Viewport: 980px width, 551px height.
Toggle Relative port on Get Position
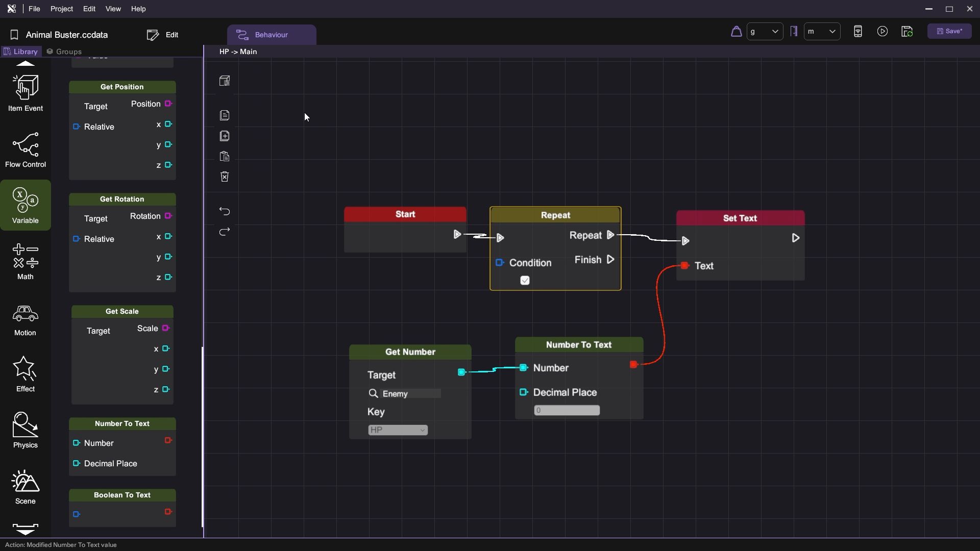coord(77,127)
